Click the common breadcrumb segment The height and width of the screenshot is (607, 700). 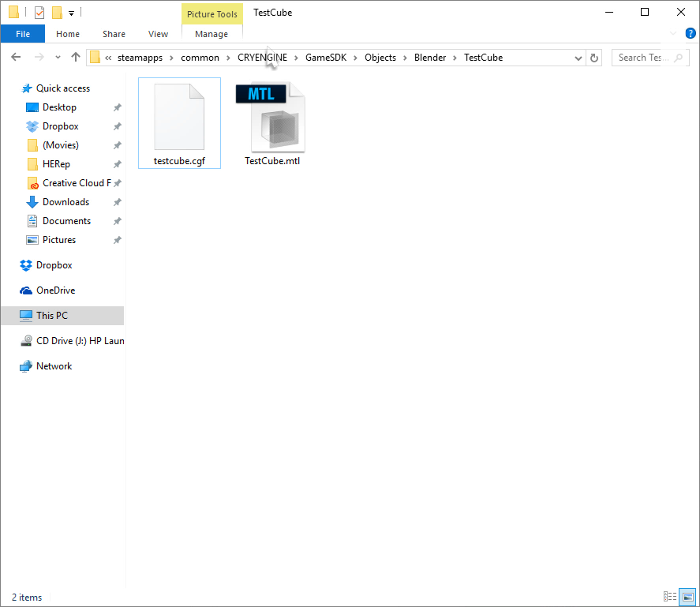point(200,58)
